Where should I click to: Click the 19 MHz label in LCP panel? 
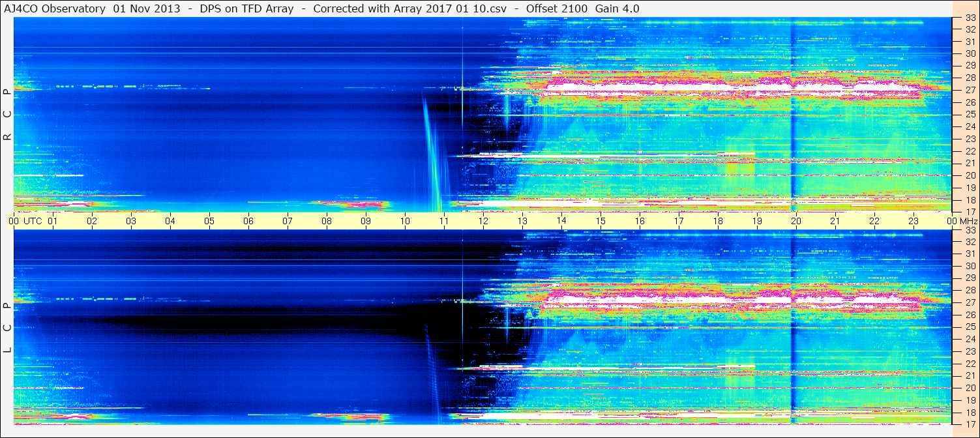[970, 400]
